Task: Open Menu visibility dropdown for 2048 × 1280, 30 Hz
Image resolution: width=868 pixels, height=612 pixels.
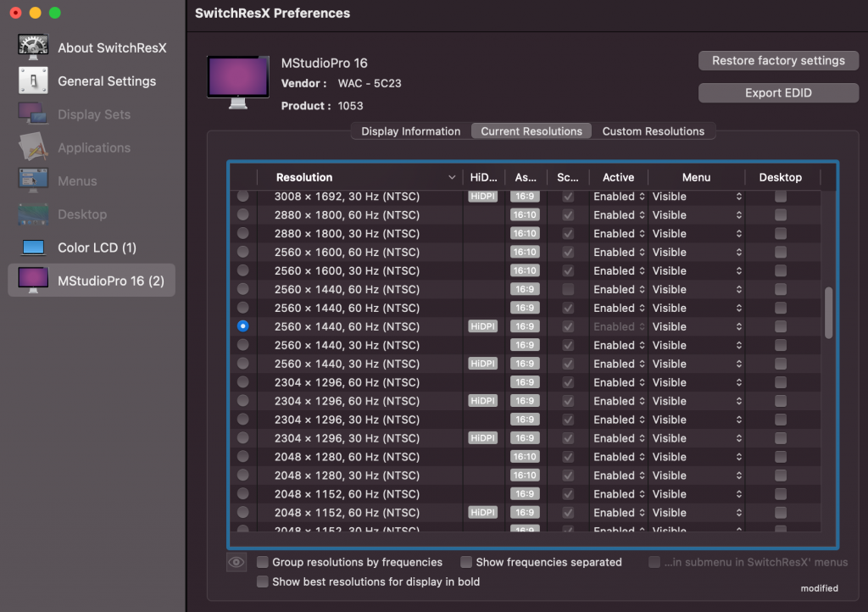Action: (x=697, y=476)
